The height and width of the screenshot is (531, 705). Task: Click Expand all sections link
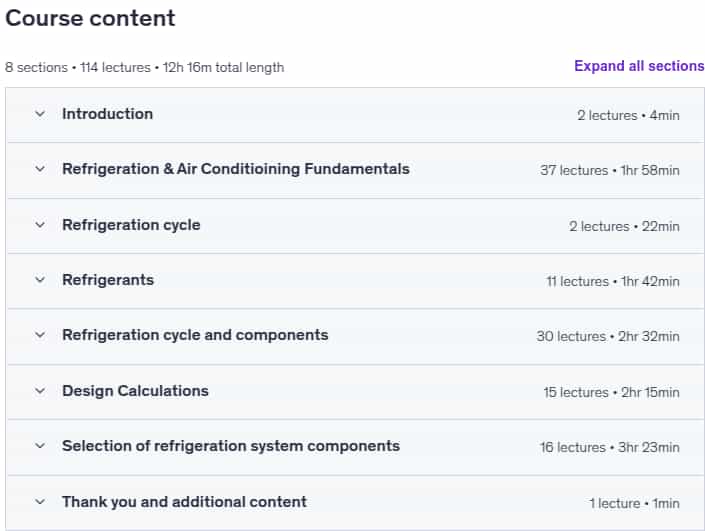pyautogui.click(x=639, y=66)
